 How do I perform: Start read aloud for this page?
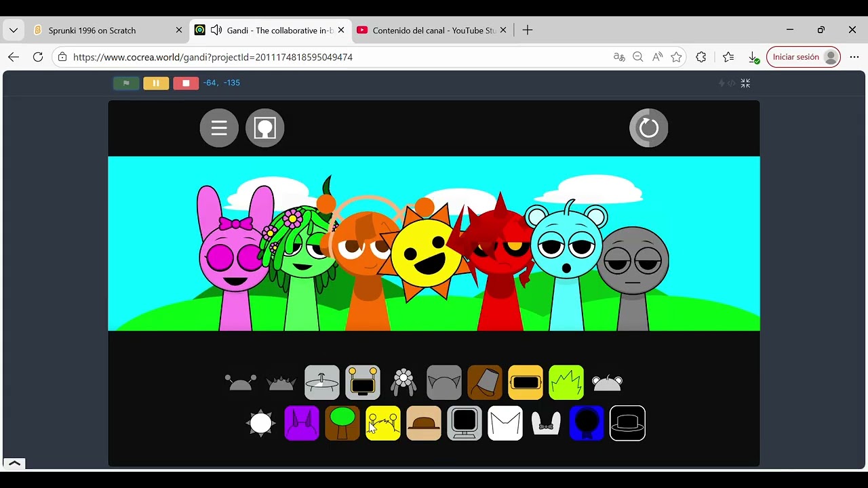657,57
